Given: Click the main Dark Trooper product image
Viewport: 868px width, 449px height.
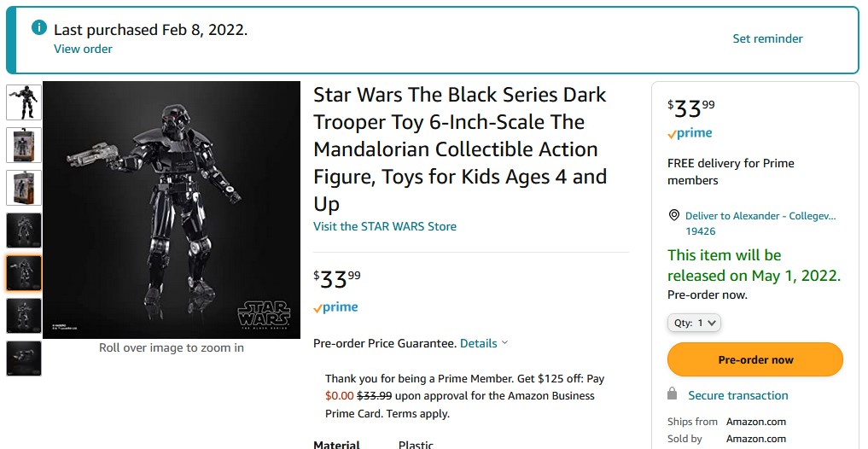Looking at the screenshot, I should pos(171,209).
